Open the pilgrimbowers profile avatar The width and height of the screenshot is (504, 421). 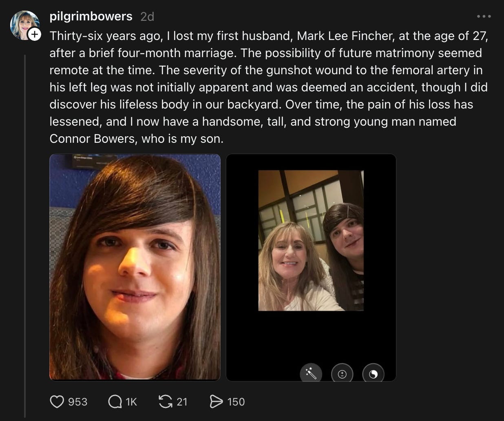click(24, 25)
